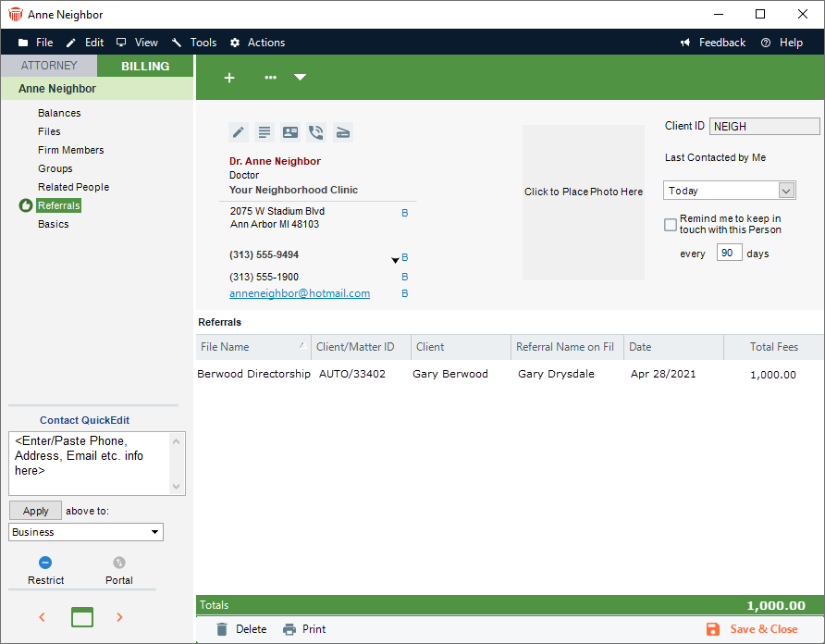This screenshot has height=644, width=825.
Task: Open the anneneighbor@hotmail.com email link
Action: (300, 293)
